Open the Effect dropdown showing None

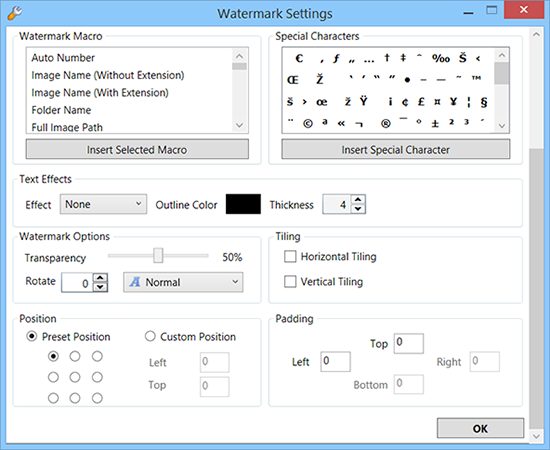point(103,204)
